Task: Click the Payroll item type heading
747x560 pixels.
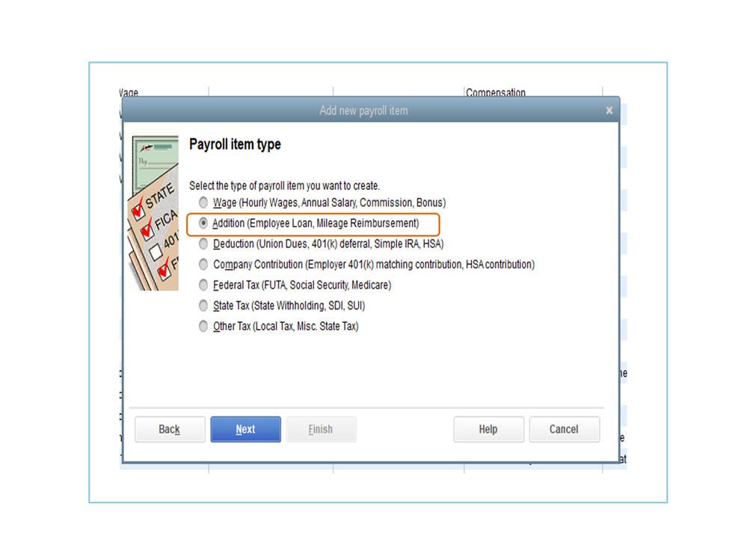Action: (235, 144)
